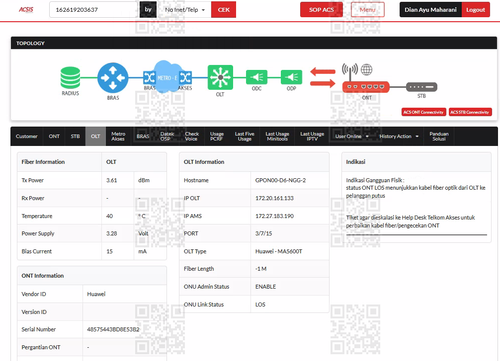Open the Last Usage IPTV tab
The height and width of the screenshot is (361, 500).
tap(312, 136)
